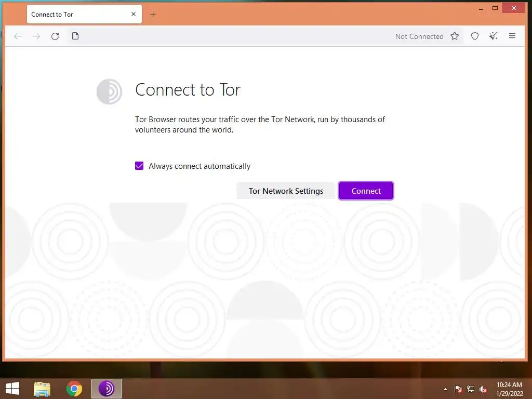Screen dimensions: 532x399
Task: Bookmark this page with the star icon
Action: (x=455, y=36)
